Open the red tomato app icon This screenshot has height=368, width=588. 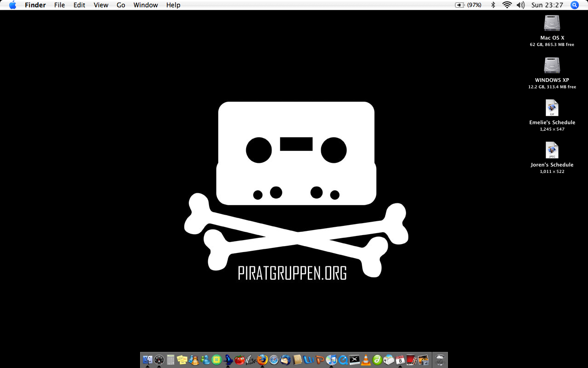[x=239, y=360]
